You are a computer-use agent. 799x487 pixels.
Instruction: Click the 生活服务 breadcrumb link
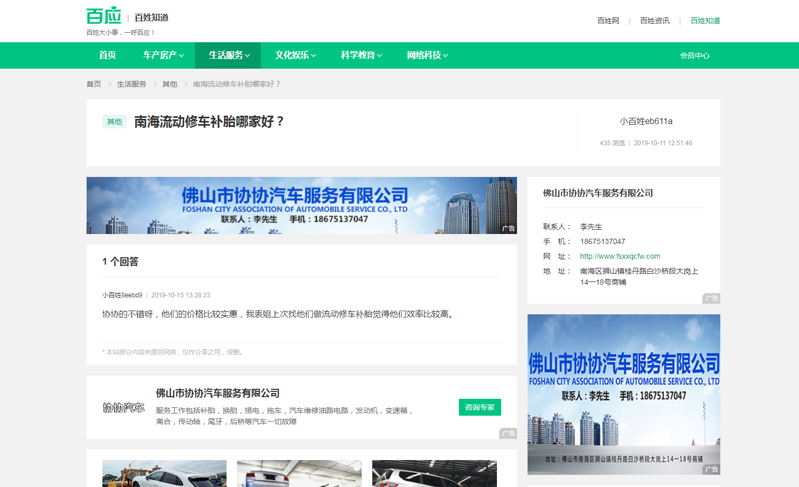[131, 84]
